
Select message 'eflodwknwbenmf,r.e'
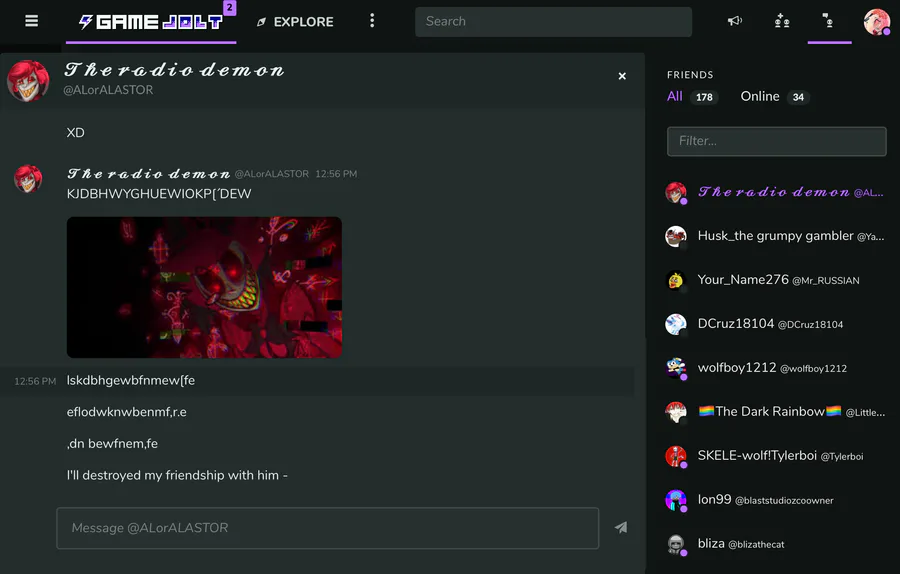click(126, 412)
